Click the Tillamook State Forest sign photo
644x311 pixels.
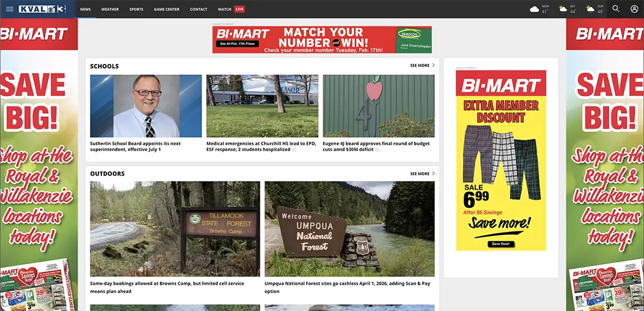[x=175, y=229]
